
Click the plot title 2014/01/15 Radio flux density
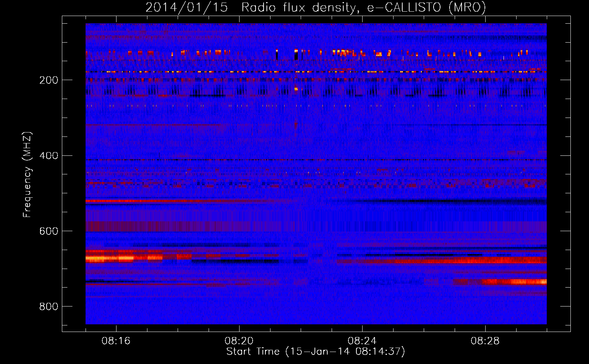[x=316, y=7]
